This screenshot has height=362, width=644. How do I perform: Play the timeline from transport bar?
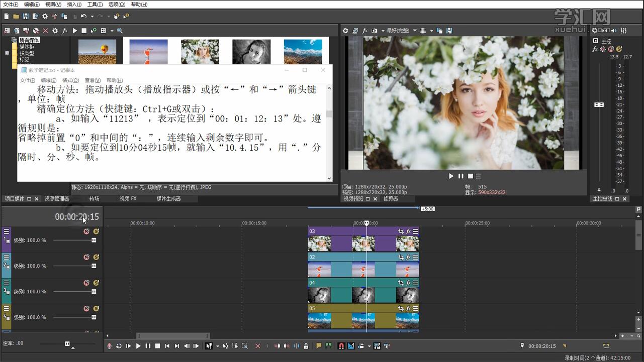pos(138,346)
